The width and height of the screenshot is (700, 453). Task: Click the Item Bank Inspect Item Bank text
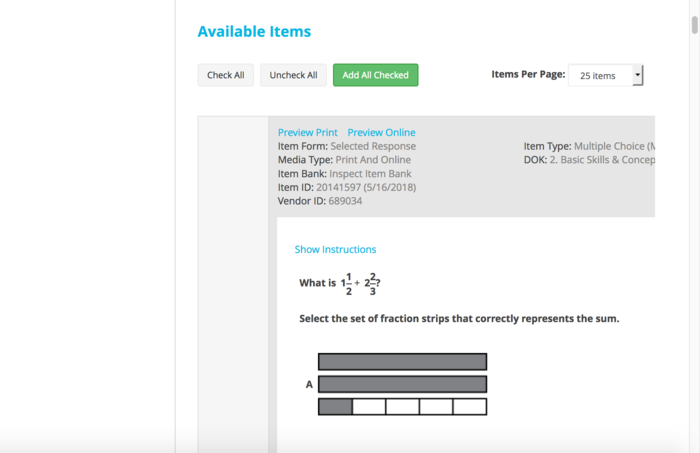click(x=343, y=173)
